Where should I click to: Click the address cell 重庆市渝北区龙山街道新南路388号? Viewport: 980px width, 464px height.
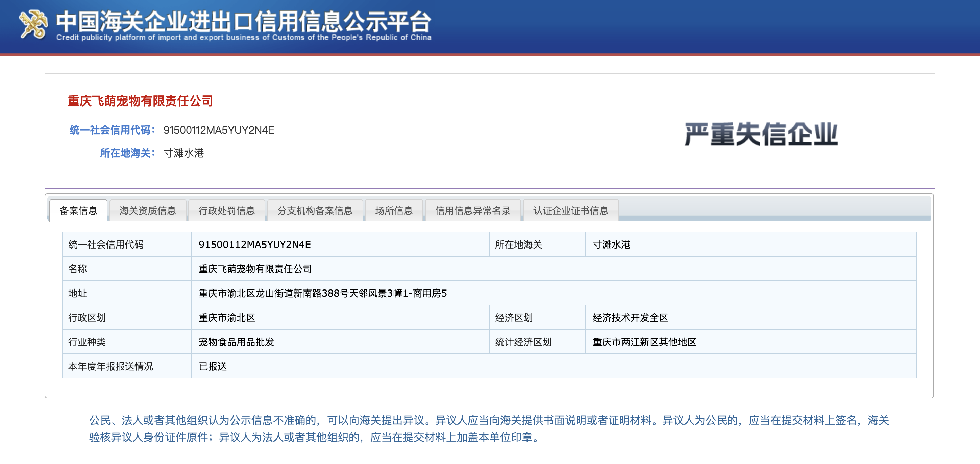click(554, 293)
